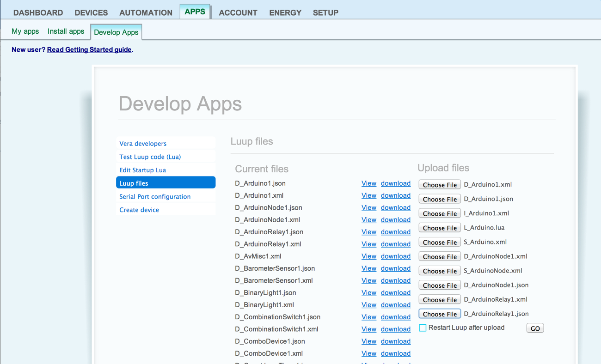Switch to the Devices tab

tap(91, 12)
